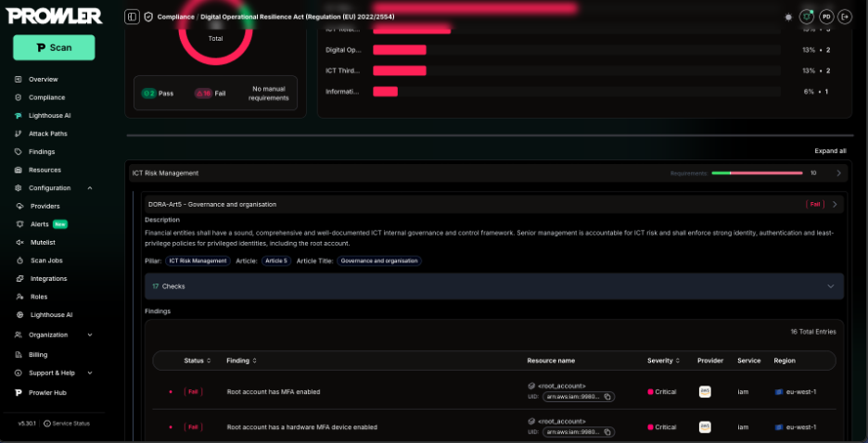Open Alerts page
Screen dimensions: 868x443
39,224
